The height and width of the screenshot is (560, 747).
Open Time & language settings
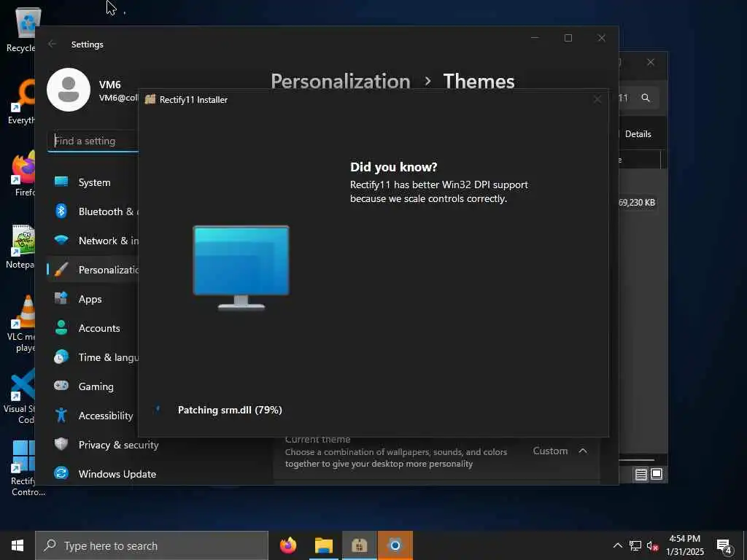(93, 357)
